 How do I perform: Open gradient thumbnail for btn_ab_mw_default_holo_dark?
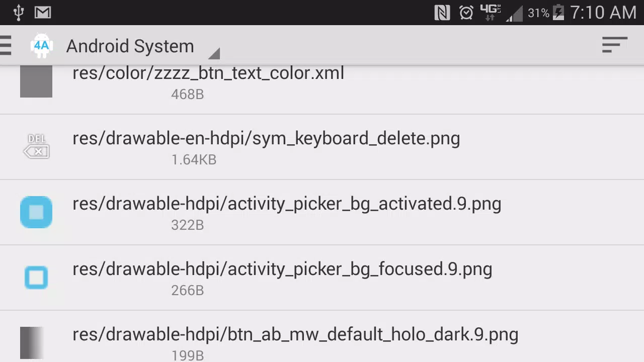(x=32, y=343)
